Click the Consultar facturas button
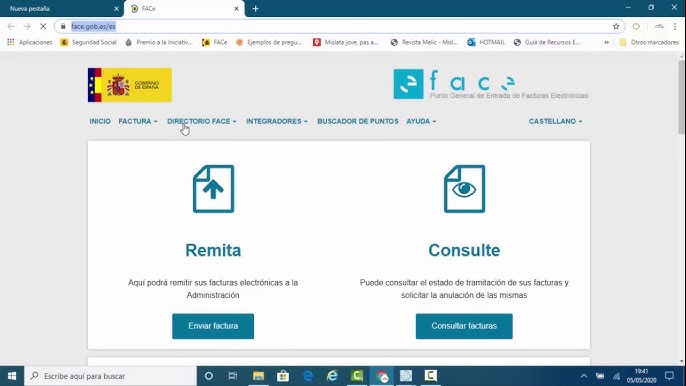Viewport: 686px width, 386px height. click(x=464, y=326)
